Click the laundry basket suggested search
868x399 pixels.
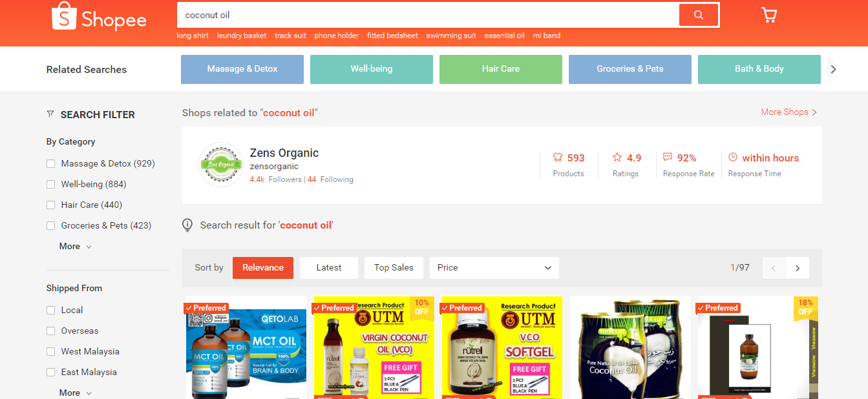[x=242, y=36]
